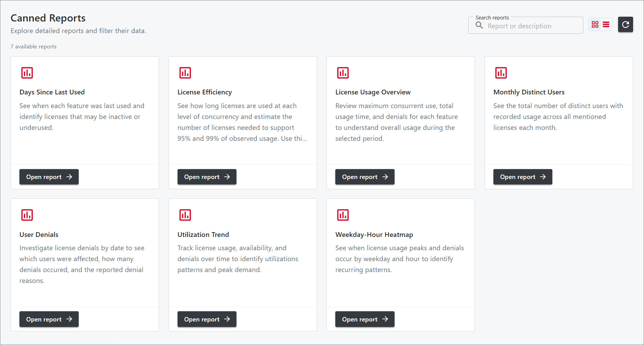Click the License Efficiency truncated description
644x345 pixels.
click(x=242, y=122)
